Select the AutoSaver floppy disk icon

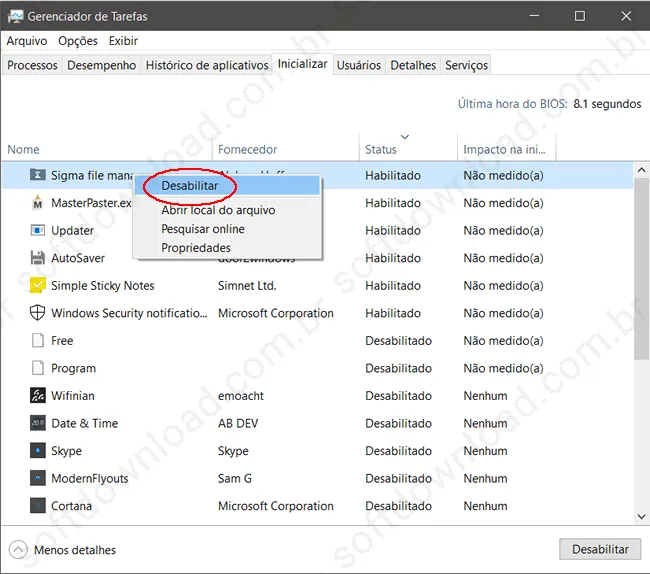pos(38,258)
